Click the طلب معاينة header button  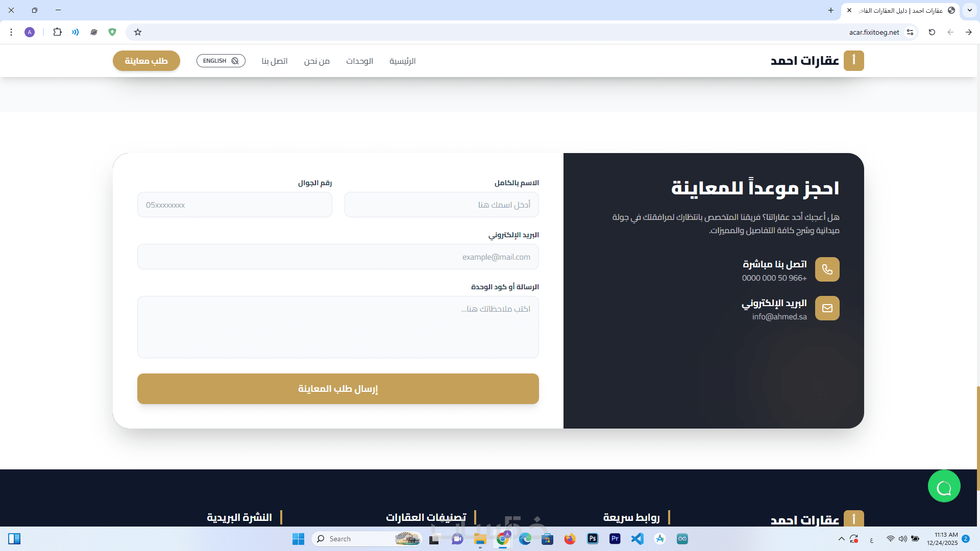(146, 61)
